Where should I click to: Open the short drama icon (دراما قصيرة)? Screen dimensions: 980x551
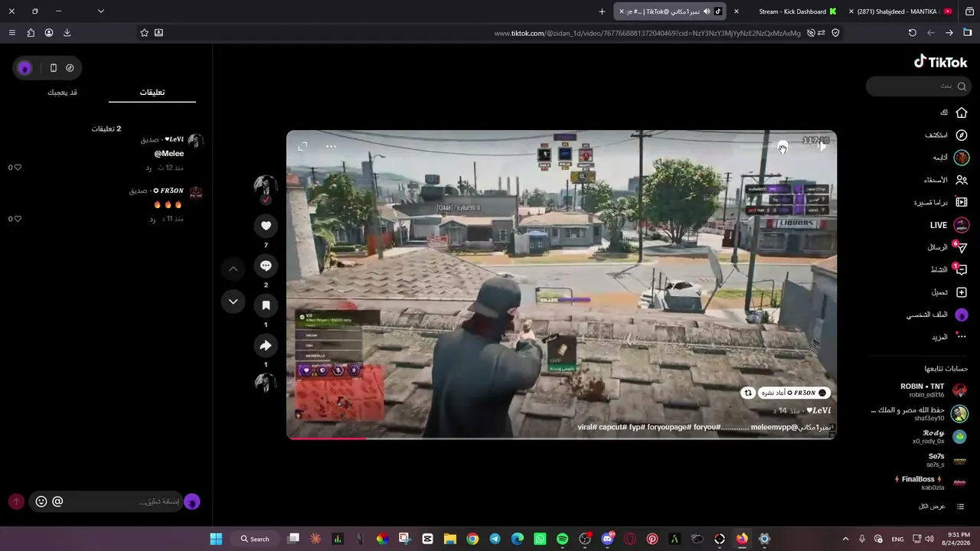coord(962,202)
